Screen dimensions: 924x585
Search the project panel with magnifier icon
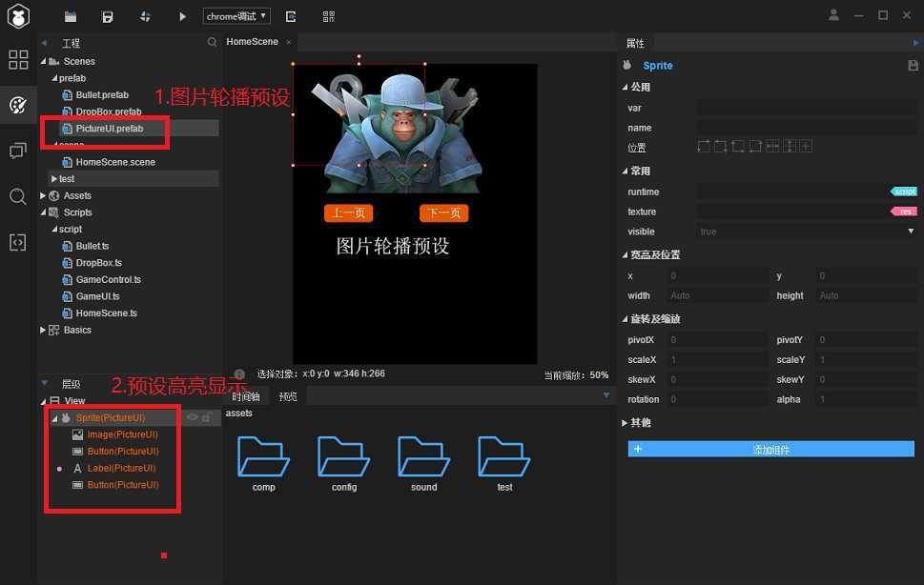[212, 42]
